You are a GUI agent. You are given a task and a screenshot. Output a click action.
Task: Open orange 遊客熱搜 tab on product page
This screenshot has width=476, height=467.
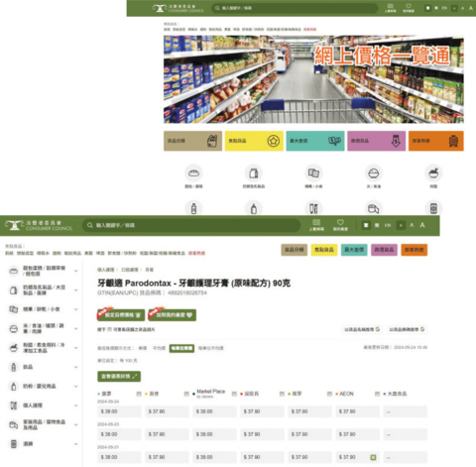[415, 250]
